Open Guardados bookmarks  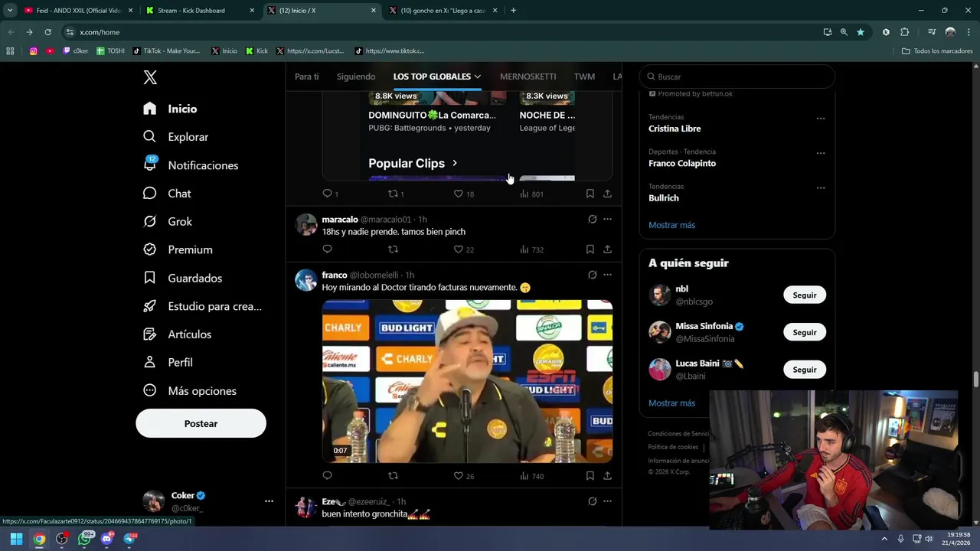tap(183, 278)
